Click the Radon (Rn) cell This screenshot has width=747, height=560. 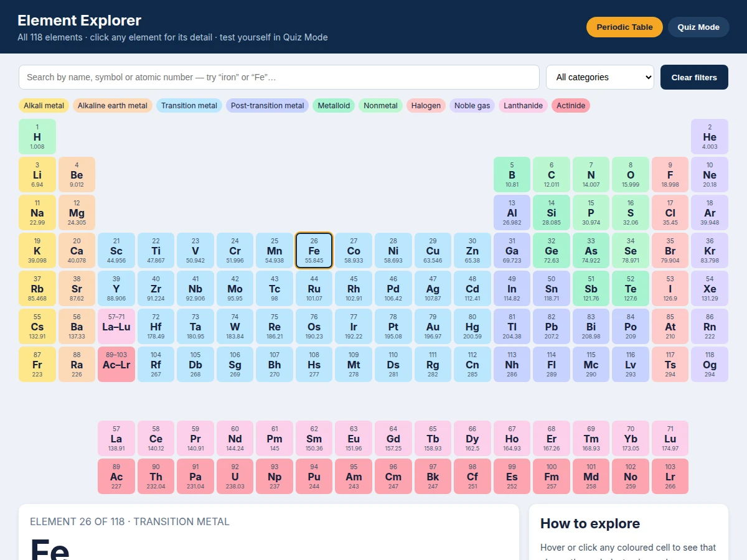point(710,327)
